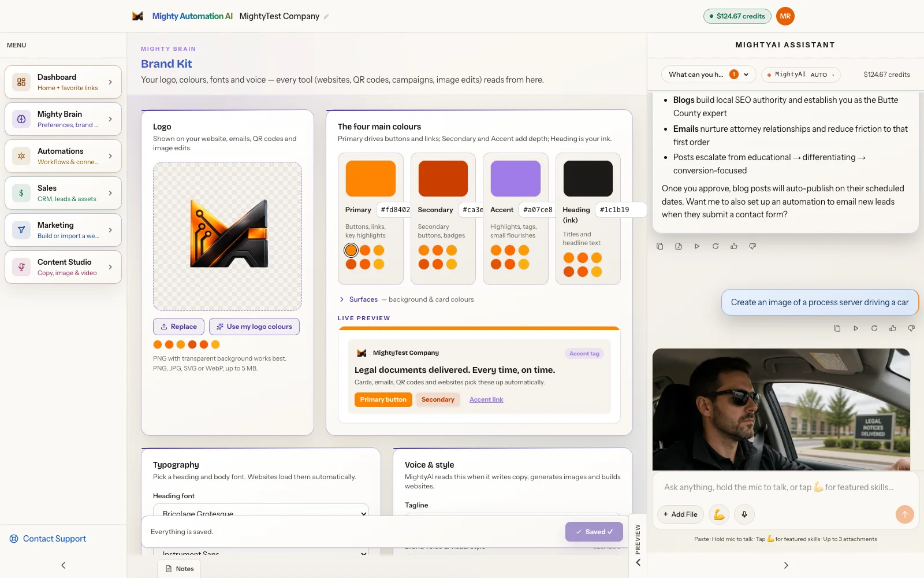The width and height of the screenshot is (924, 578).
Task: Click the large Primary orange colour swatch
Action: click(371, 179)
